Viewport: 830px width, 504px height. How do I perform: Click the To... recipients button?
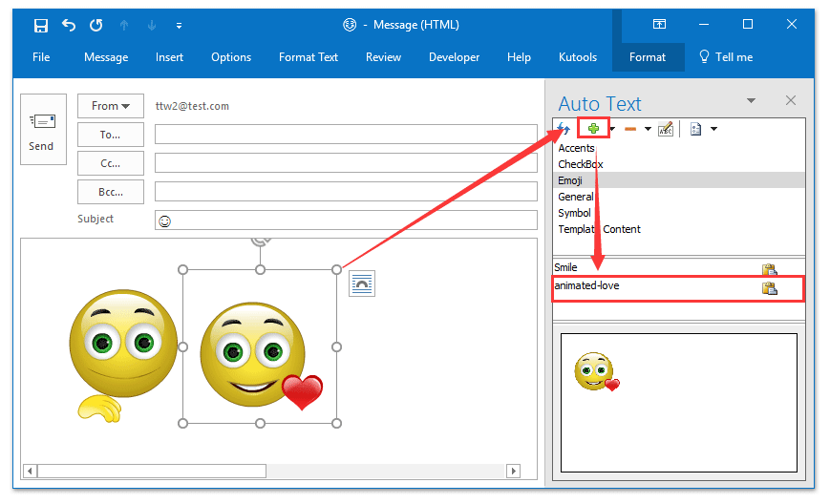coord(110,135)
